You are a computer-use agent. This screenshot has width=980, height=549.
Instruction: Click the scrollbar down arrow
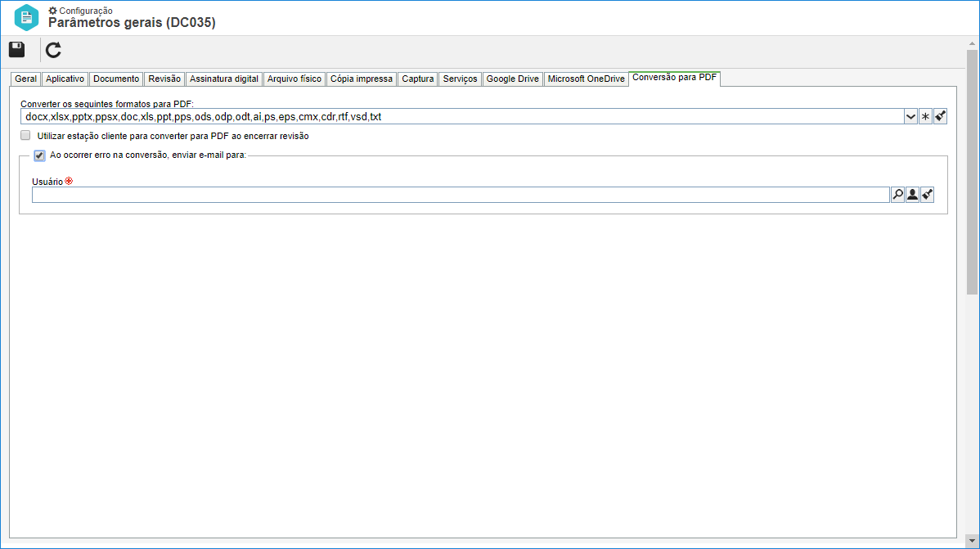click(x=972, y=541)
